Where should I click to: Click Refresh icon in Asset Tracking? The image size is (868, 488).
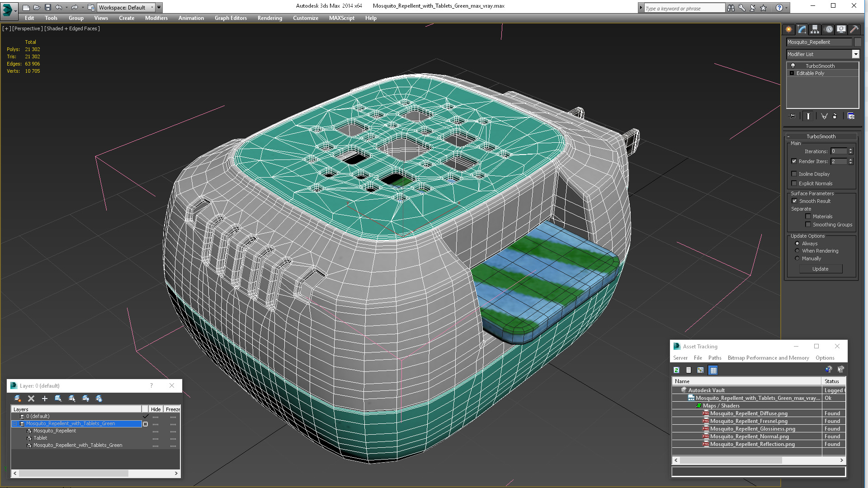coord(676,370)
